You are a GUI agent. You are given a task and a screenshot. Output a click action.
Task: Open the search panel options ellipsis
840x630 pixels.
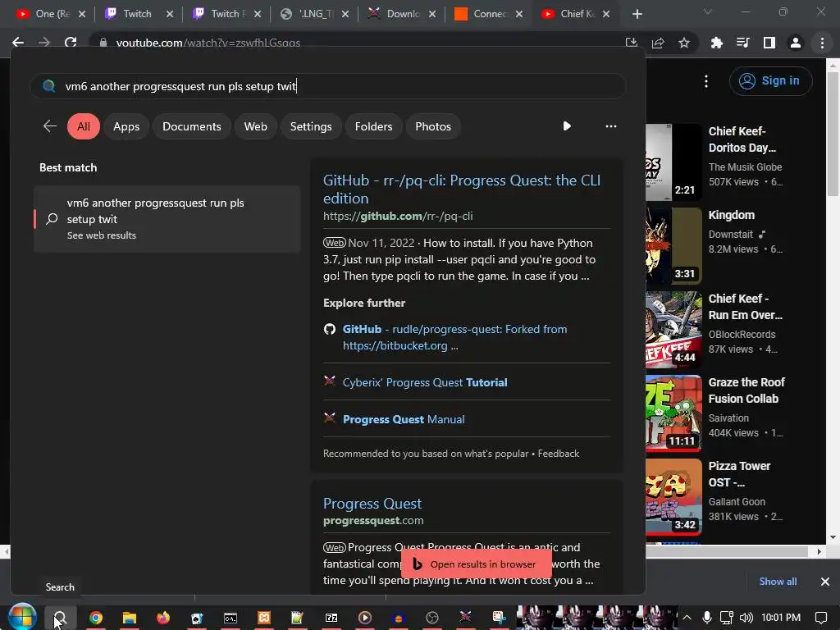tap(610, 126)
